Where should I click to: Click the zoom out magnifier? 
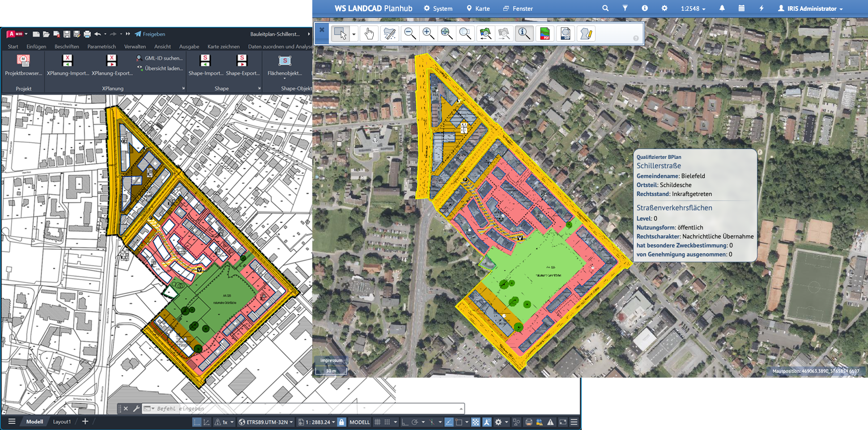[409, 34]
